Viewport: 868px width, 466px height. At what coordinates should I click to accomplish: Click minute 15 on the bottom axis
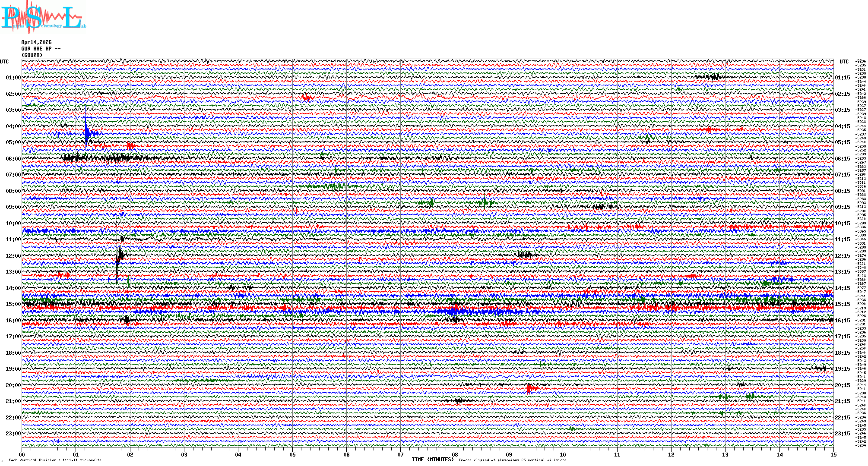pos(833,455)
